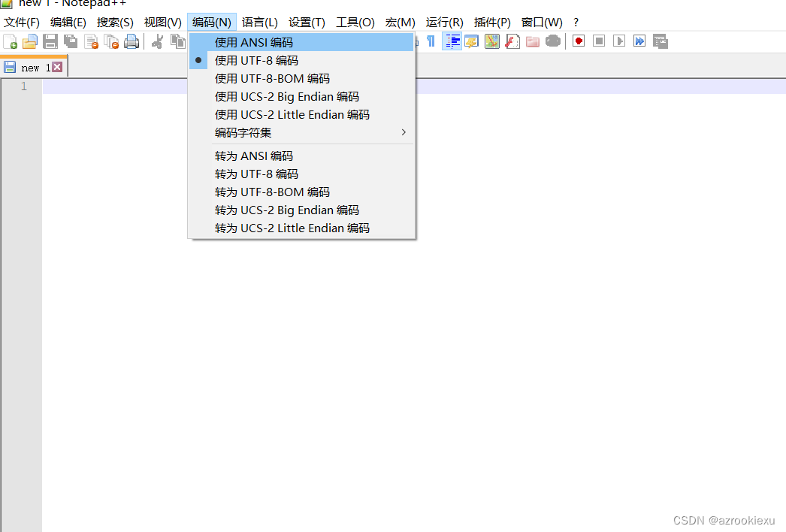Open the 窗口(W) menu
Viewport: 786px width, 532px height.
[541, 23]
